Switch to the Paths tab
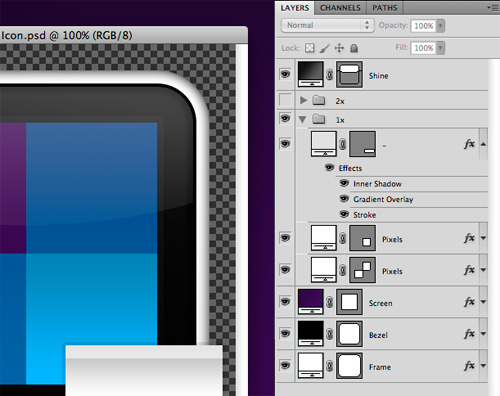Image resolution: width=500 pixels, height=396 pixels. [385, 8]
